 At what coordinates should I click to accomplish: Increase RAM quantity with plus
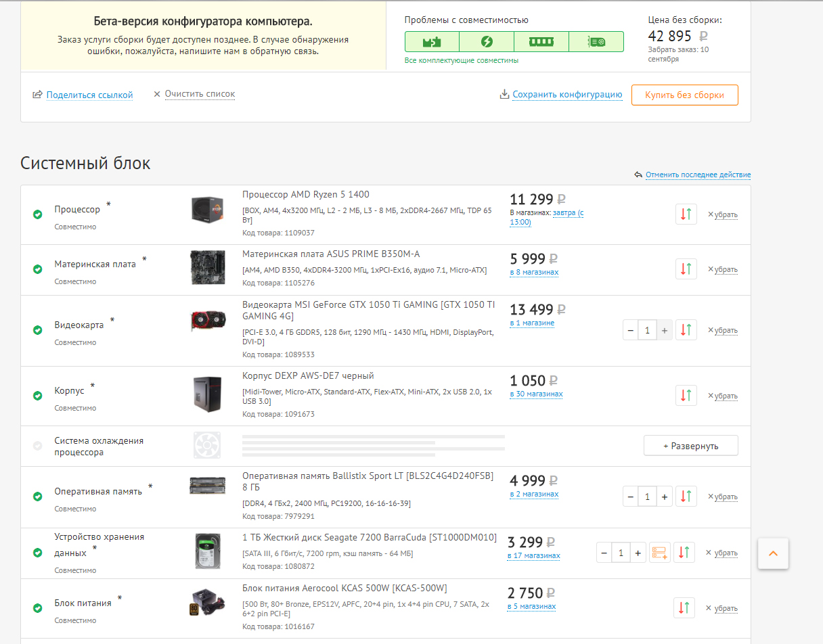pyautogui.click(x=665, y=497)
